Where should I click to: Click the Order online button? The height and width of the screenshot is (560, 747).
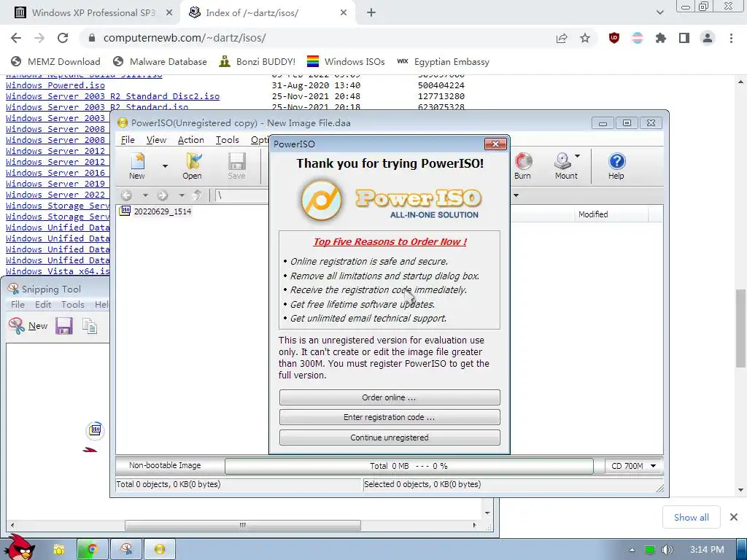[390, 397]
